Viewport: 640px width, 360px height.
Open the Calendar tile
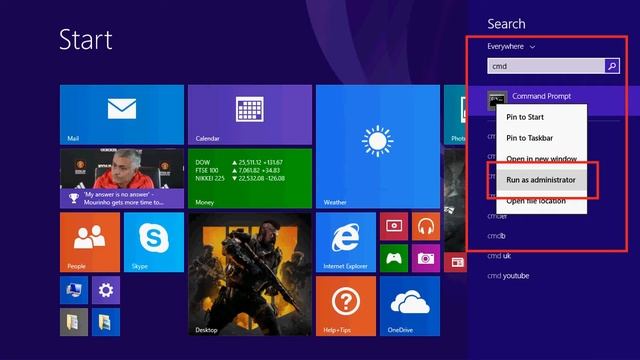pos(250,115)
